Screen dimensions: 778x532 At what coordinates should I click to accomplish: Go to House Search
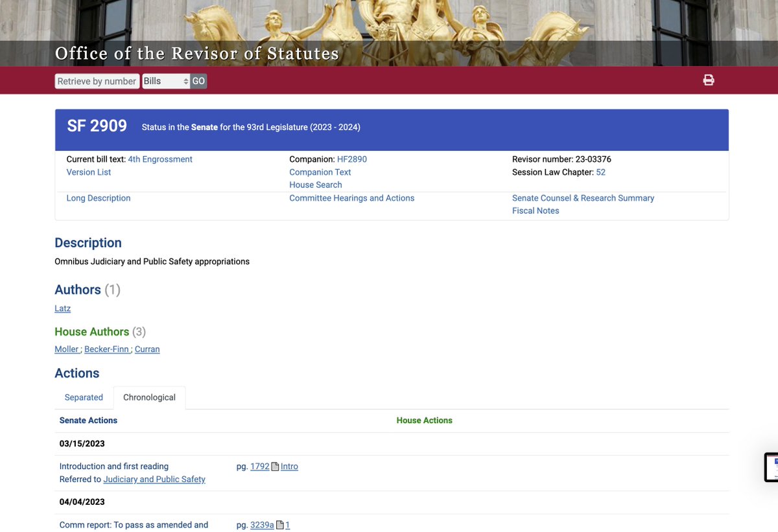click(316, 185)
